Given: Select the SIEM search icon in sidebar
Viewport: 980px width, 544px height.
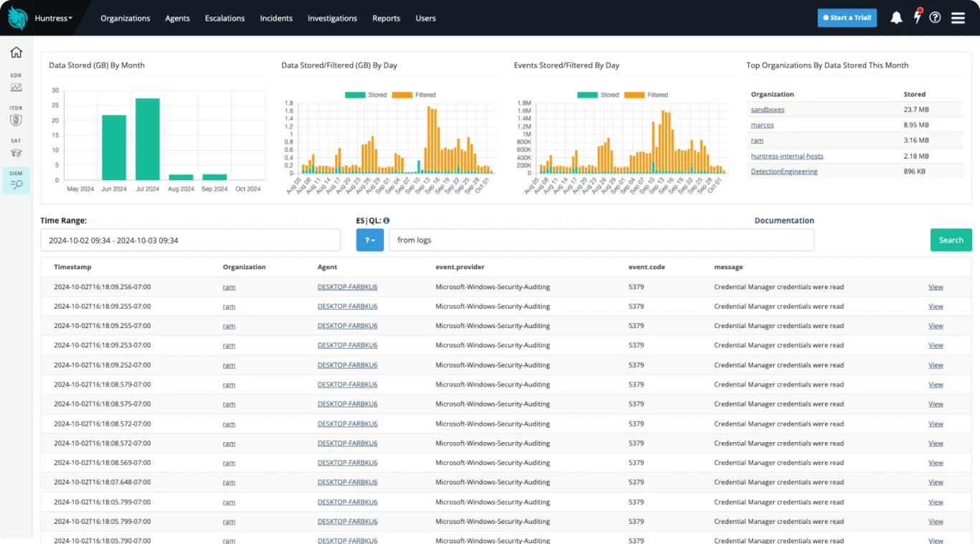Looking at the screenshot, I should tap(16, 181).
